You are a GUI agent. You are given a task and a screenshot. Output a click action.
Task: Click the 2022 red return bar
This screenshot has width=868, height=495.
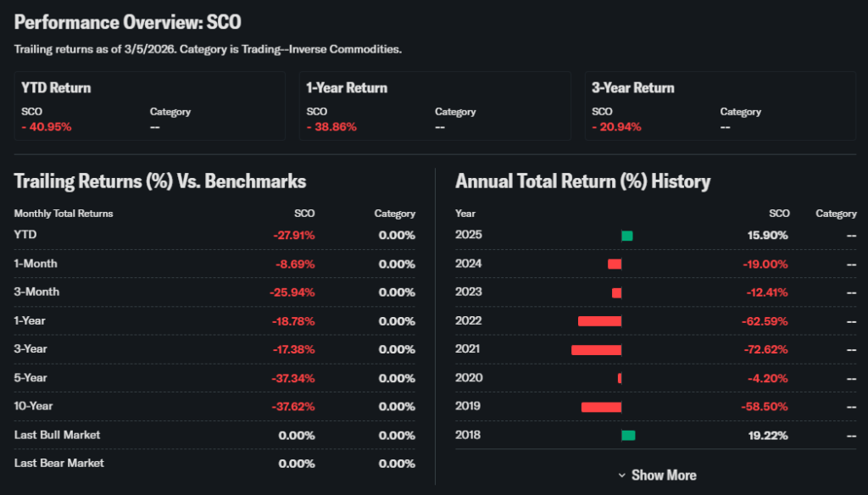tap(599, 321)
